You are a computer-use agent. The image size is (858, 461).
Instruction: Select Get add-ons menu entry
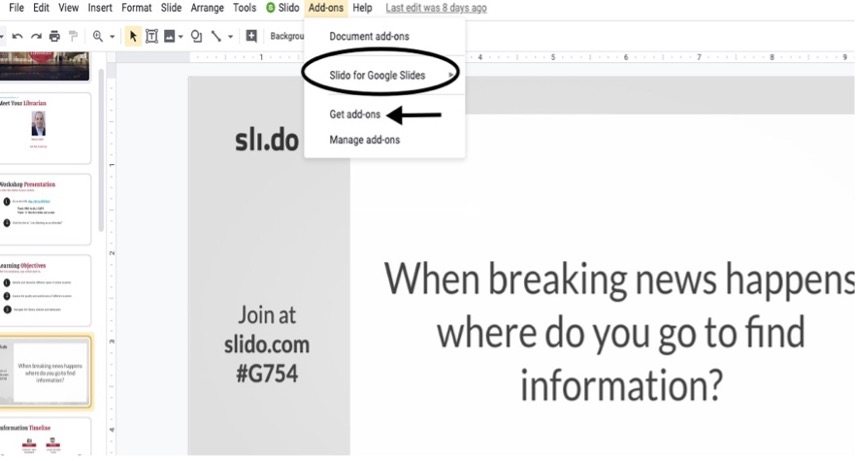click(x=385, y=114)
